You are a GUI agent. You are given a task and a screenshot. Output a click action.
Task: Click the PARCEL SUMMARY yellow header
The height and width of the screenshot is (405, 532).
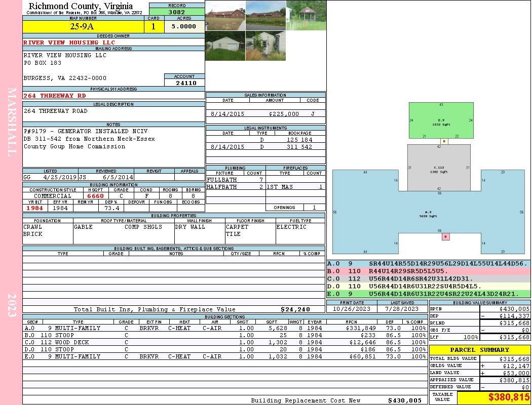click(479, 350)
